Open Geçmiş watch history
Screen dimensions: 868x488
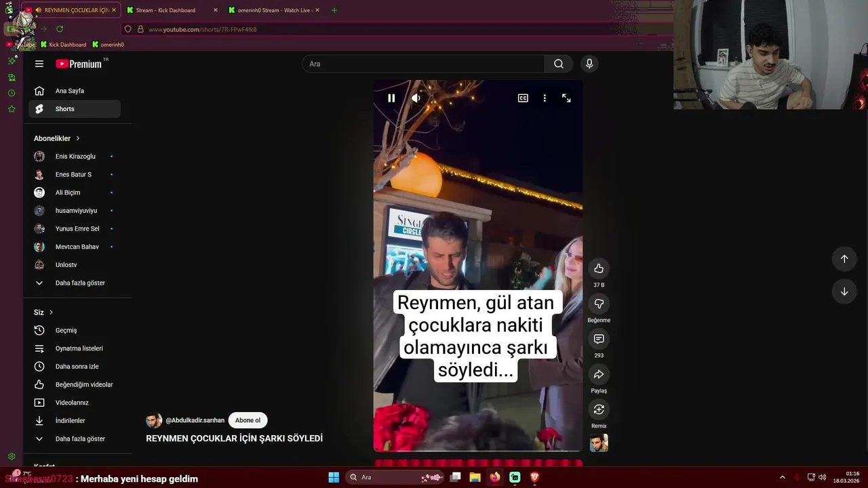[x=75, y=331]
